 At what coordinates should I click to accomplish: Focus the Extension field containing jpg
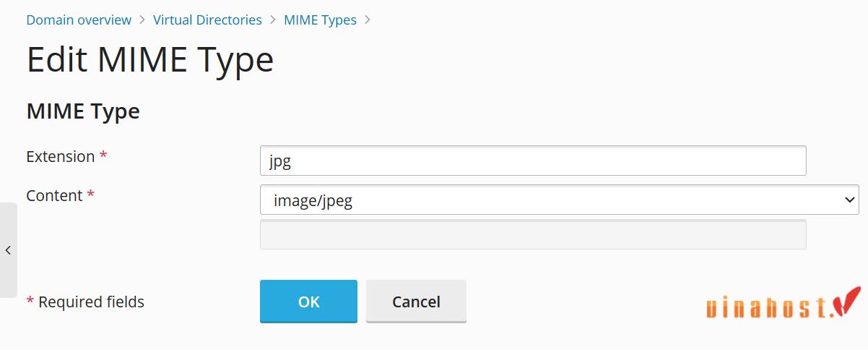click(533, 161)
